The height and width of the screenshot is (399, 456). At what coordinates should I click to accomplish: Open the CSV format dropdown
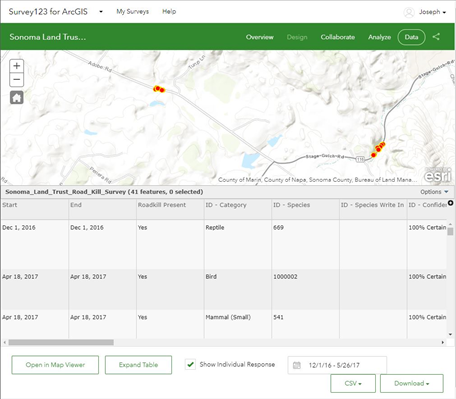[x=353, y=383]
